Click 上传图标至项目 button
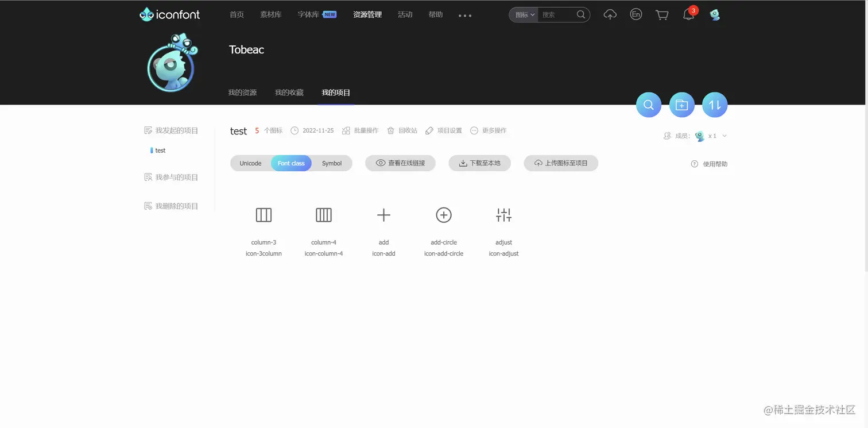Screen dimensions: 868x428 [561, 163]
